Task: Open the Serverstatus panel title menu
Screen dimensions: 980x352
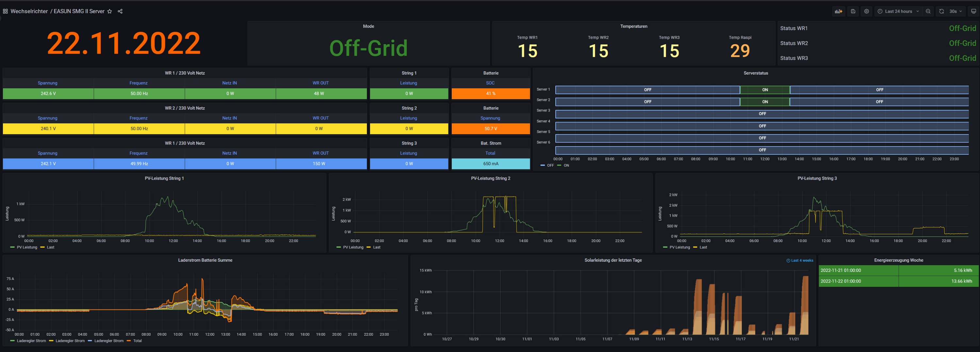Action: (x=756, y=73)
